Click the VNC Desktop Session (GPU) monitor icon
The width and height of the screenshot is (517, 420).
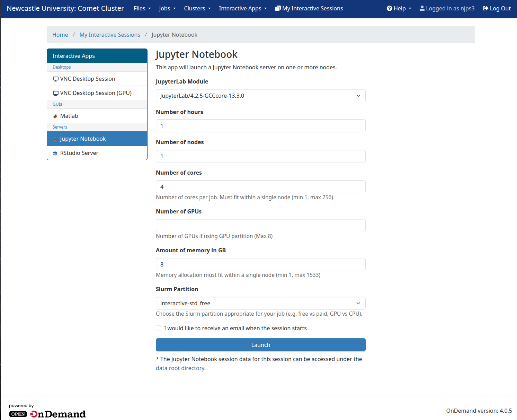tap(55, 93)
